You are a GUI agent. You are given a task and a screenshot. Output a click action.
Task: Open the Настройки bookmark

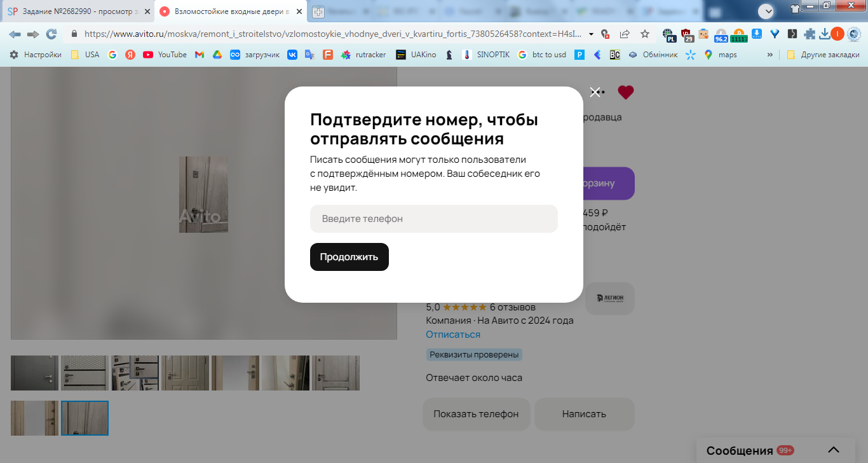click(36, 55)
